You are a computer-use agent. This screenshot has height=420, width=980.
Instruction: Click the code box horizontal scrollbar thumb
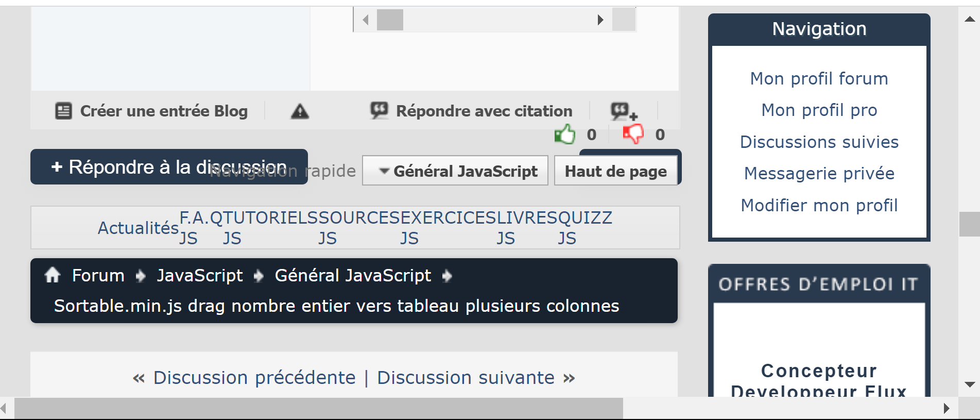pyautogui.click(x=390, y=20)
